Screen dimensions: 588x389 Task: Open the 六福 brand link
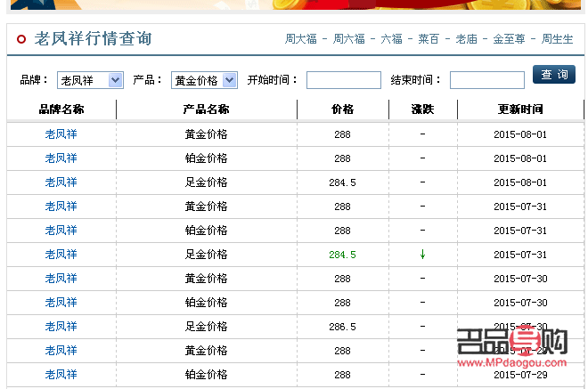pos(391,39)
